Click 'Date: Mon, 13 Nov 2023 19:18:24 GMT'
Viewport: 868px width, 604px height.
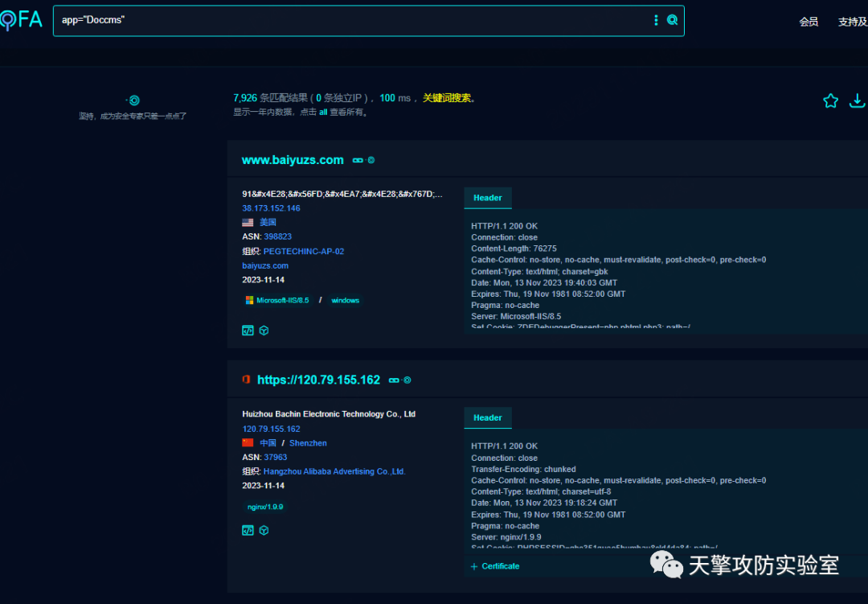click(544, 503)
